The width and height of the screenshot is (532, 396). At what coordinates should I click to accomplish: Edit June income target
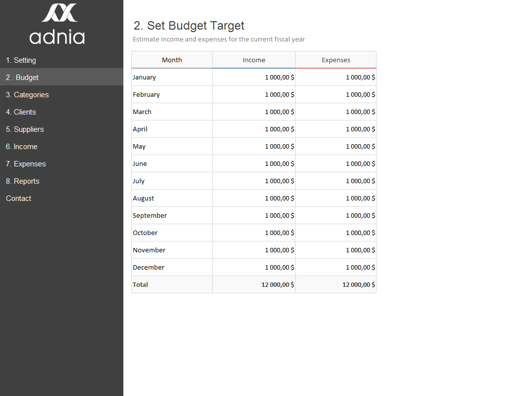tap(254, 164)
